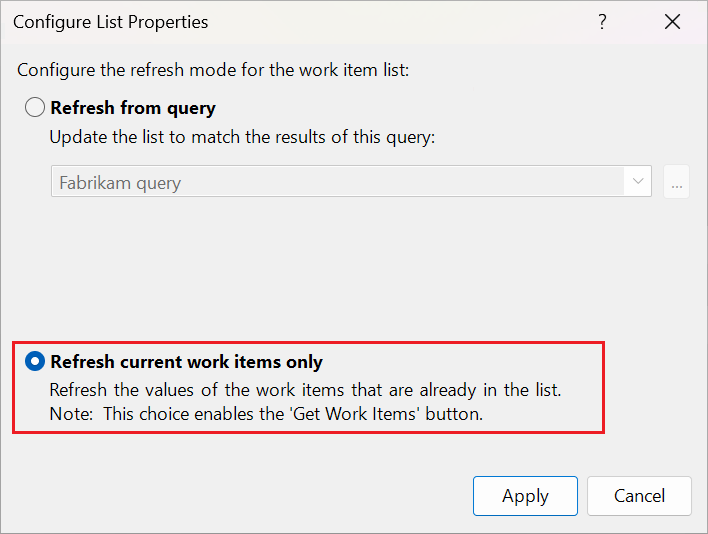Screen dimensions: 708x534
Task: Open the ellipsis browse query button
Action: coord(677,183)
